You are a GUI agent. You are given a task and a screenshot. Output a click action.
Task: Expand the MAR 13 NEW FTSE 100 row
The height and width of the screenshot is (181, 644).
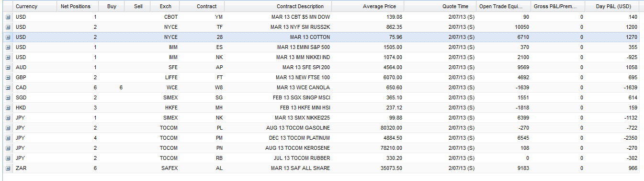click(x=8, y=77)
